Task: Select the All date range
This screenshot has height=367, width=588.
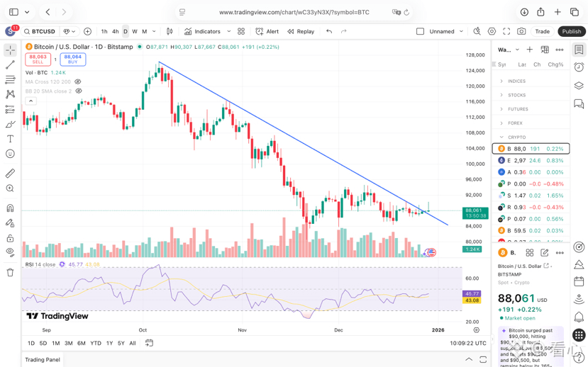Action: click(133, 343)
